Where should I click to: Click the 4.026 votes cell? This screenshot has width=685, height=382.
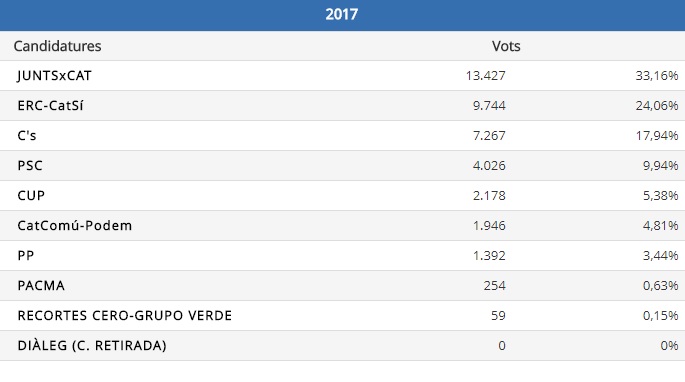coord(489,166)
